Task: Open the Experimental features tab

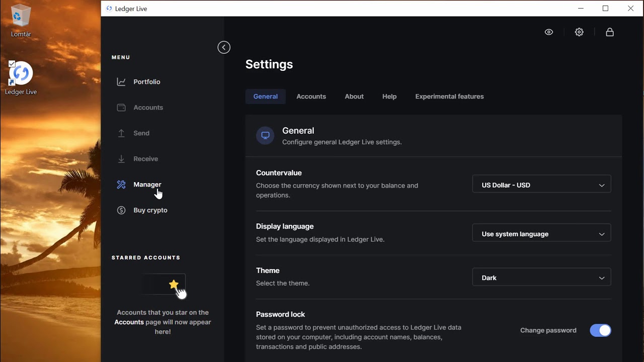Action: tap(449, 97)
